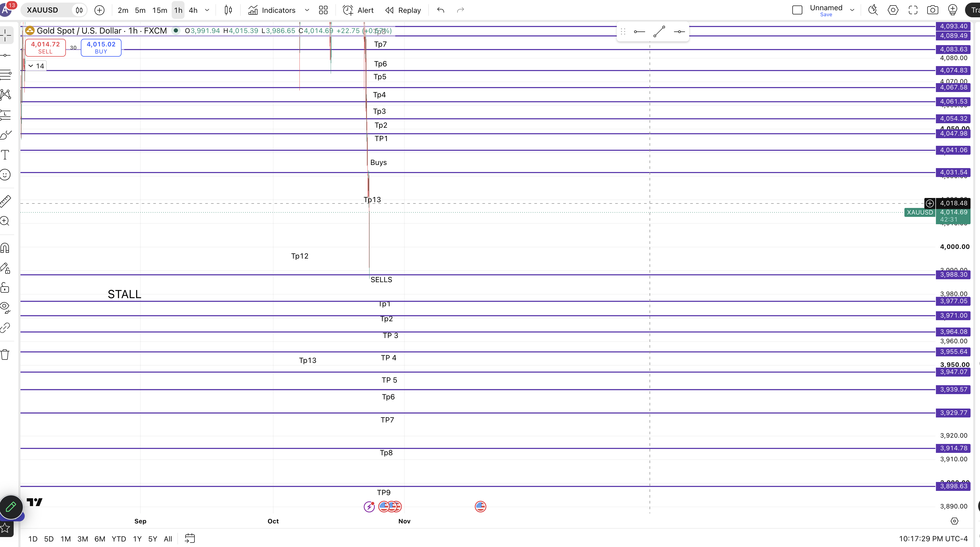Select the Text annotation tool
Viewport: 980px width, 547px height.
click(5, 155)
